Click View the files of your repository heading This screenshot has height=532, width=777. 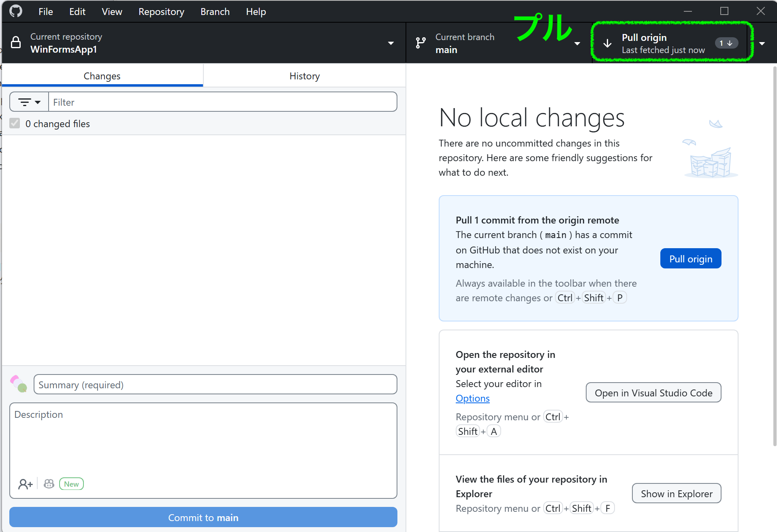532,486
